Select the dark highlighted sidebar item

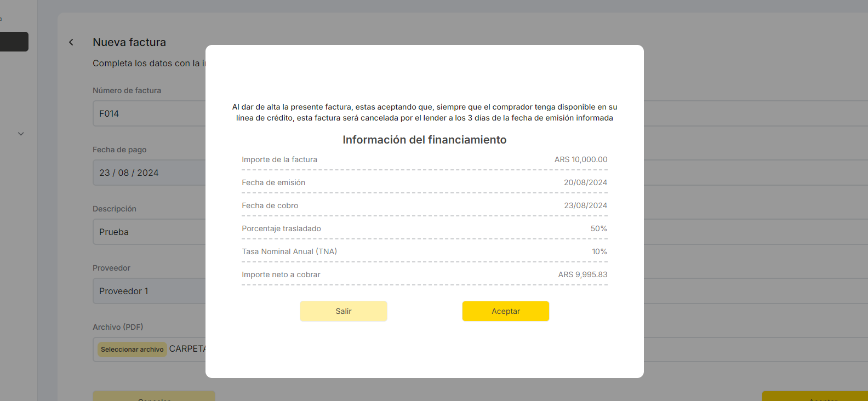tap(14, 42)
